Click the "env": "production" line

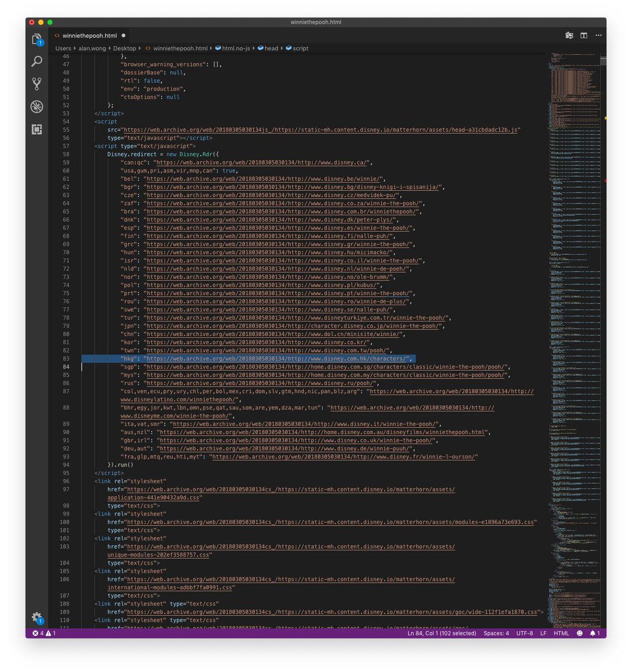tap(152, 89)
